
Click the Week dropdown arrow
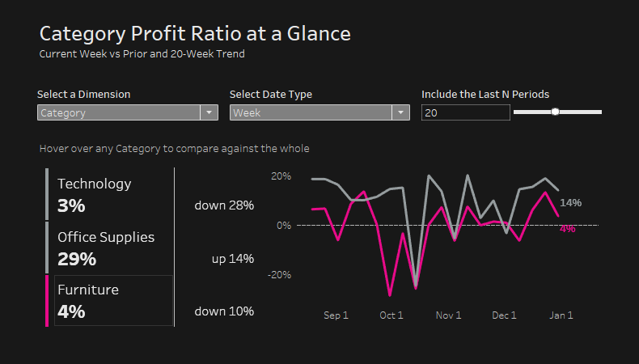tap(401, 113)
